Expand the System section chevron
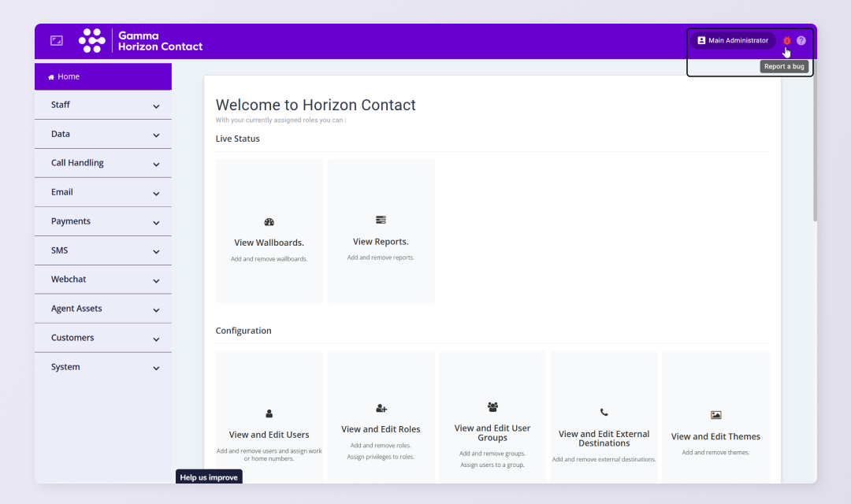This screenshot has width=851, height=504. (x=156, y=369)
